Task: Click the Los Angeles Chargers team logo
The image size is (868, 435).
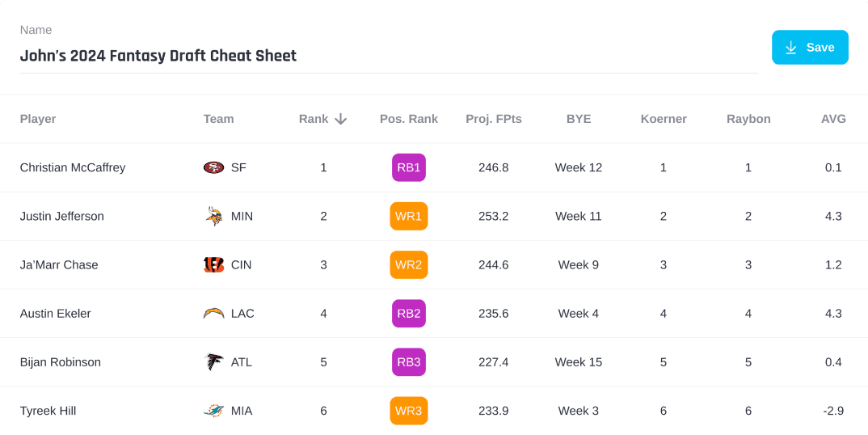Action: click(x=213, y=314)
